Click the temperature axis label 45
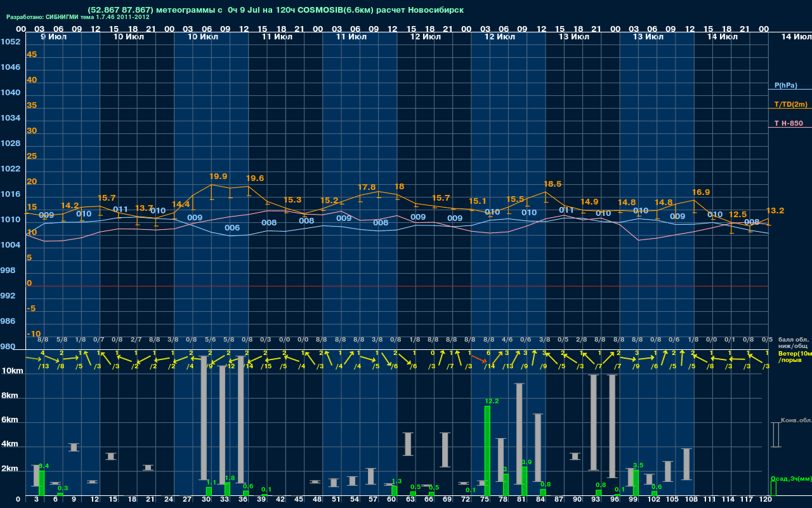Screen dimensions: 812x508 (32, 55)
